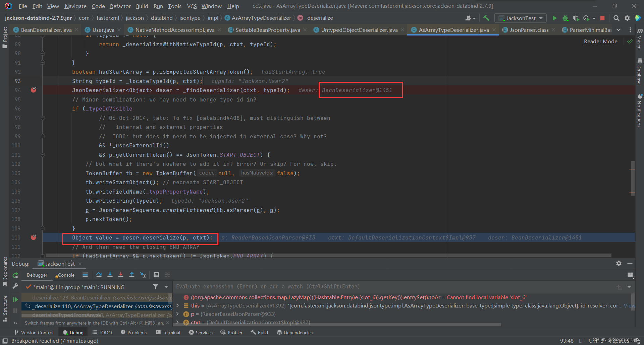
Task: Open debug tool window settings gear
Action: pos(619,263)
